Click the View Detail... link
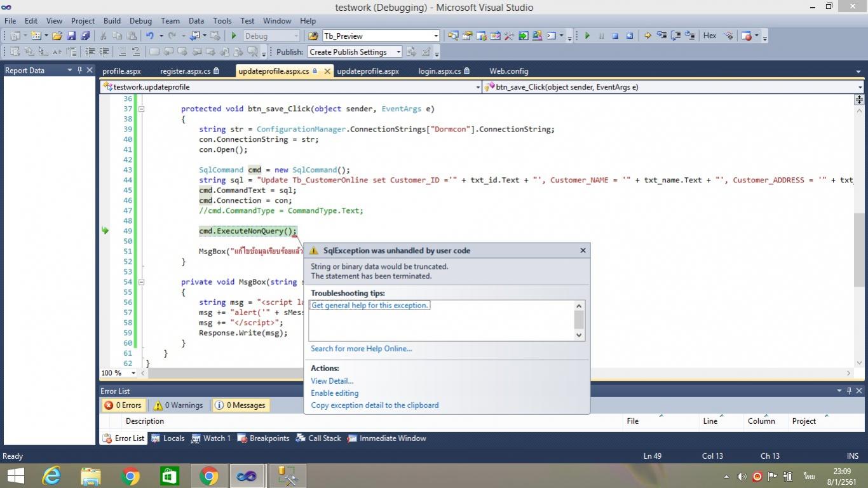868x488 pixels. tap(332, 381)
